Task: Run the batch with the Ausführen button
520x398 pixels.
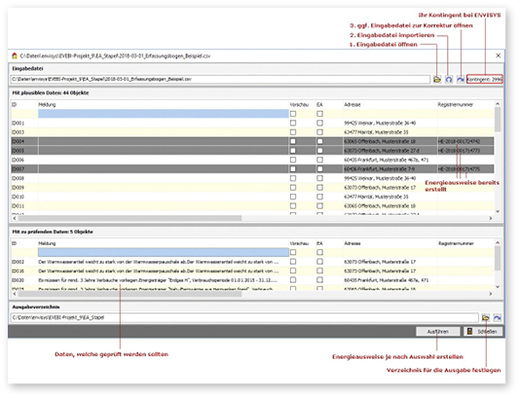Action: (x=438, y=332)
